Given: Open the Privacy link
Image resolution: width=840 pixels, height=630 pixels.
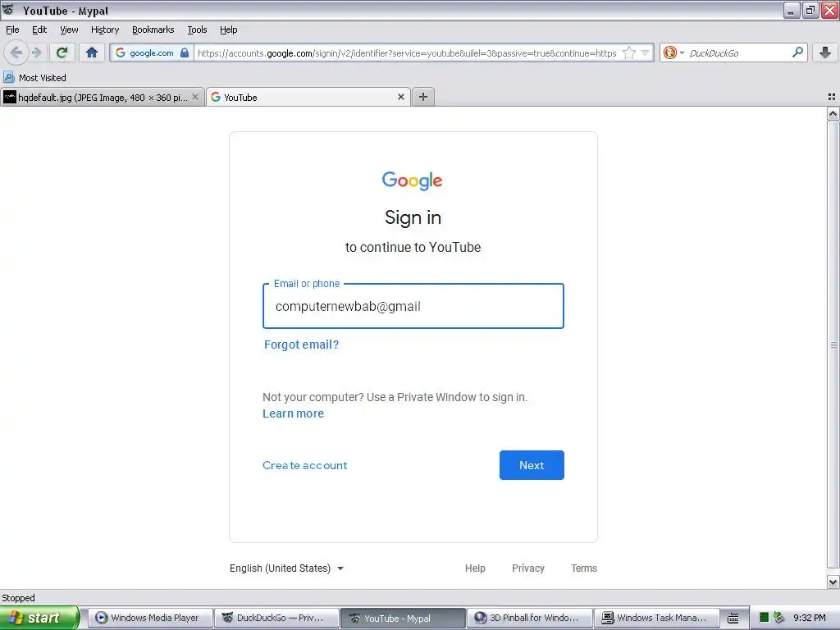Looking at the screenshot, I should (527, 568).
